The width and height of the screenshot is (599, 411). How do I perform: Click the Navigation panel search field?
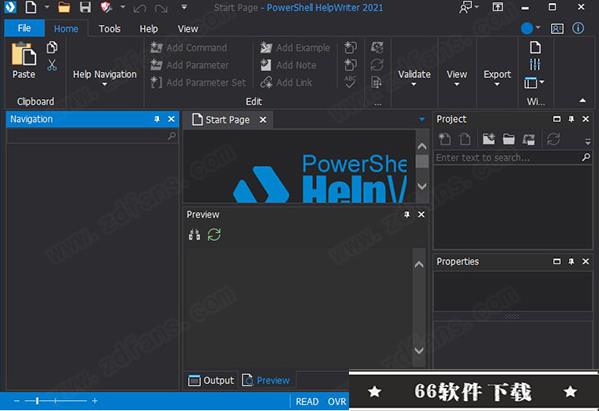pos(92,136)
